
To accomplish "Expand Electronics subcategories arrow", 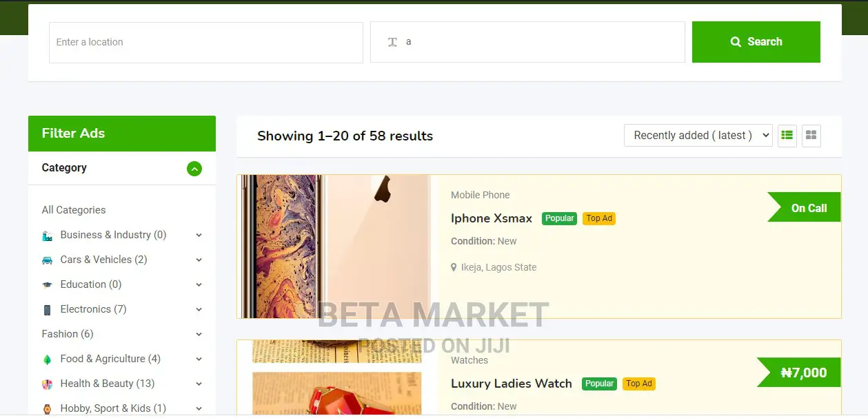I will pos(199,310).
